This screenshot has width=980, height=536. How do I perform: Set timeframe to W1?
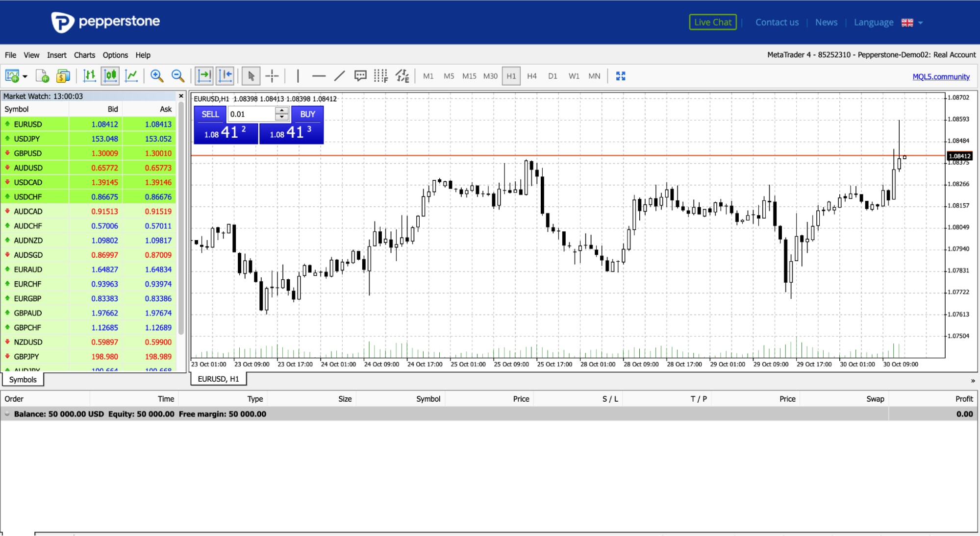click(574, 76)
